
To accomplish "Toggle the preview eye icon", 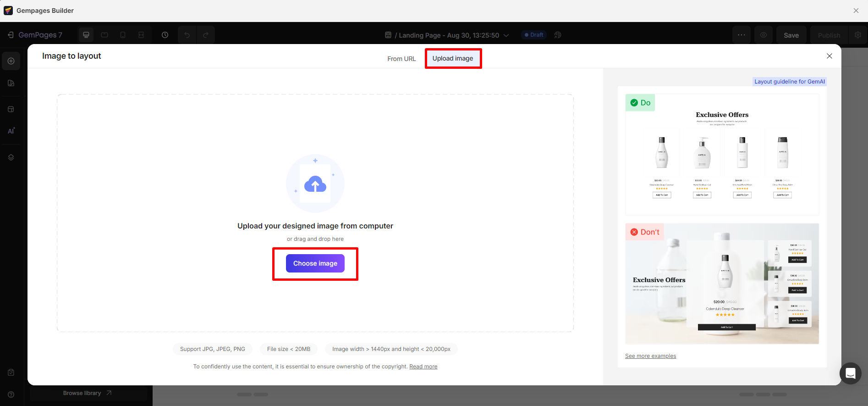I will click(764, 35).
